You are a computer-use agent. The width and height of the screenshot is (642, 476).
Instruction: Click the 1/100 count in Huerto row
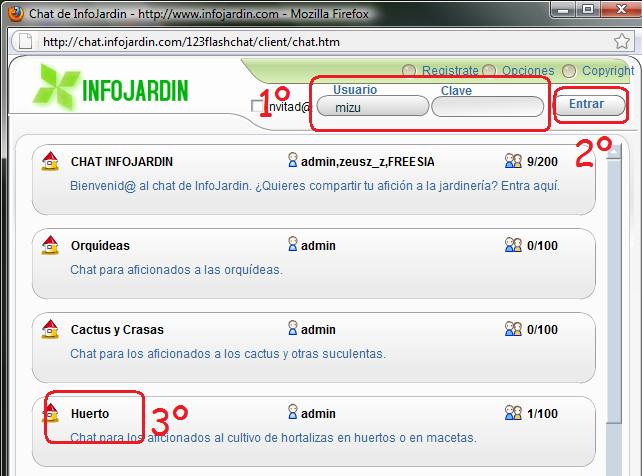542,413
